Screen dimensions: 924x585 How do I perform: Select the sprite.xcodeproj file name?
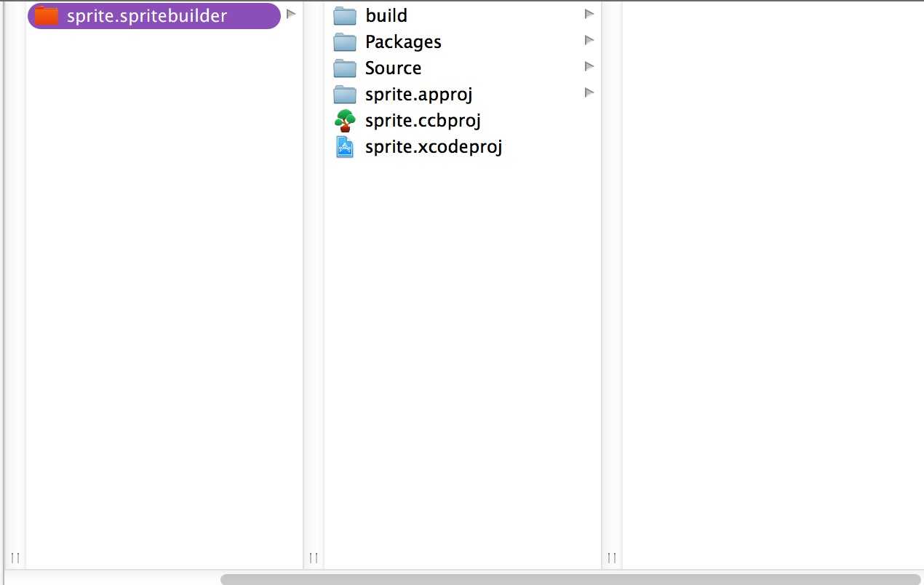coord(434,147)
